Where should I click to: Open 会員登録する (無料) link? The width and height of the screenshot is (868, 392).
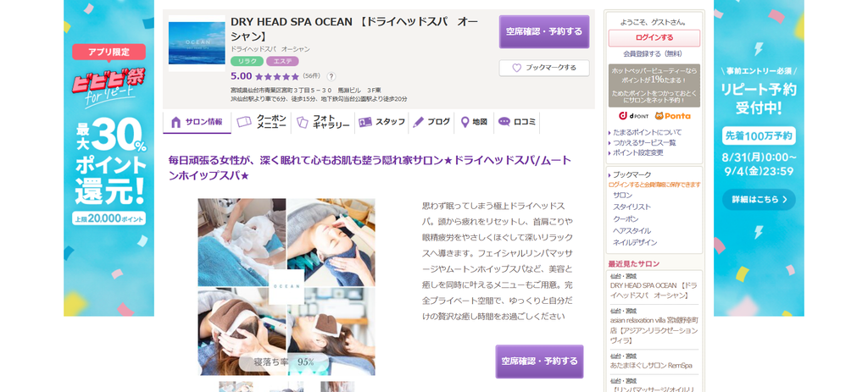click(653, 53)
